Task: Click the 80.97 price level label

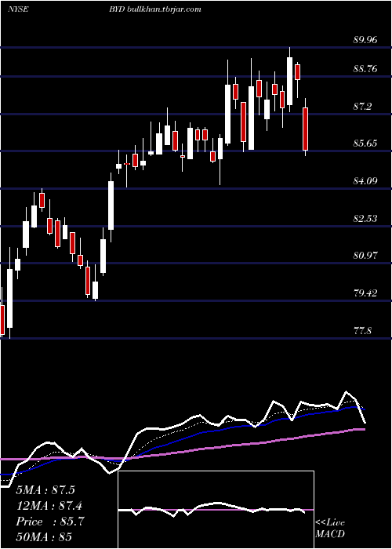Action: [365, 256]
